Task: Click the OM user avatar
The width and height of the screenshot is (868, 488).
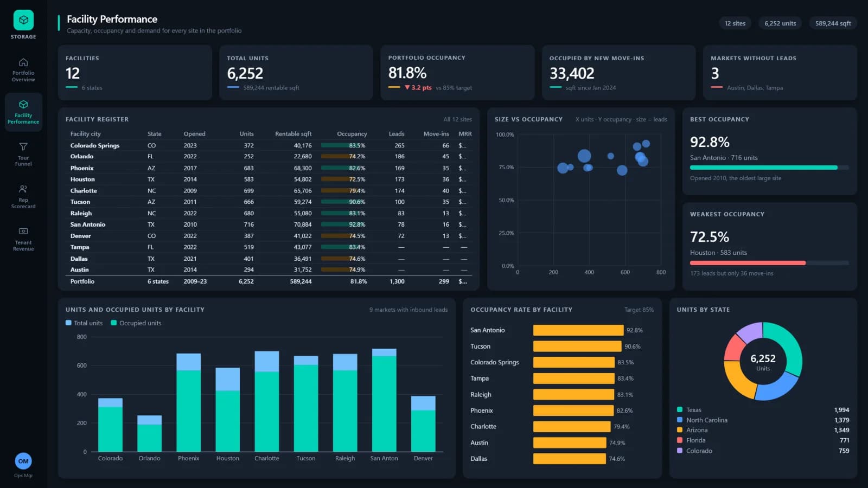Action: click(23, 461)
